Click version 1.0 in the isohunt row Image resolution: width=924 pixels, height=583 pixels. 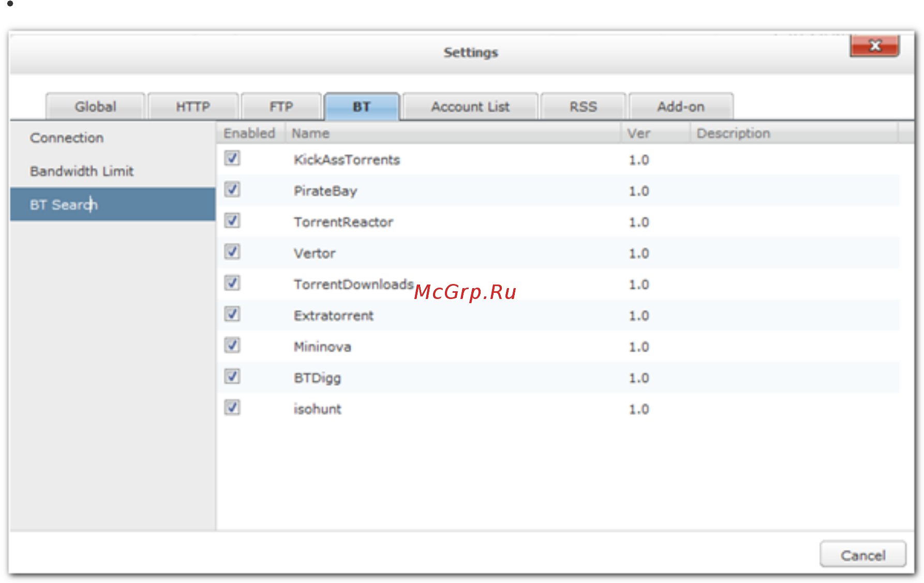639,409
